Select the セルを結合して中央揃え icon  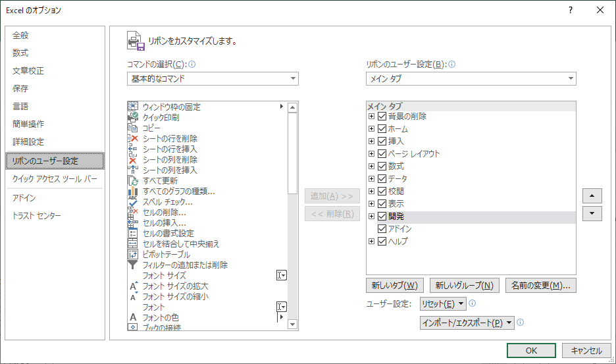click(x=133, y=244)
